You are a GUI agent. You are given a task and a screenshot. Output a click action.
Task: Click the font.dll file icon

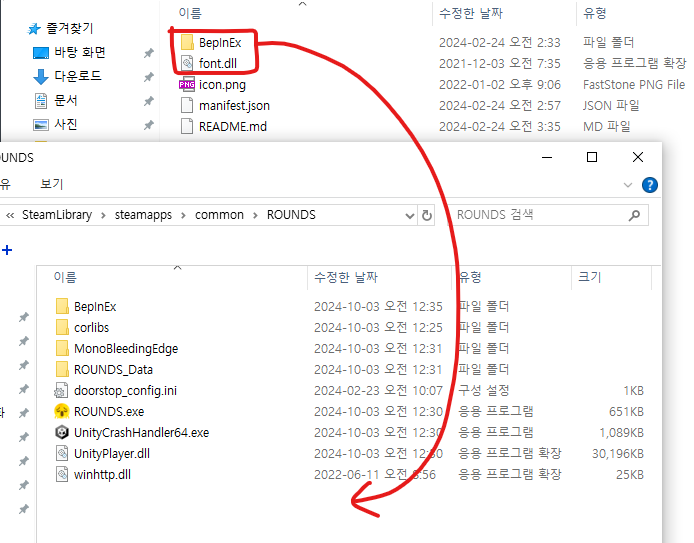(187, 63)
